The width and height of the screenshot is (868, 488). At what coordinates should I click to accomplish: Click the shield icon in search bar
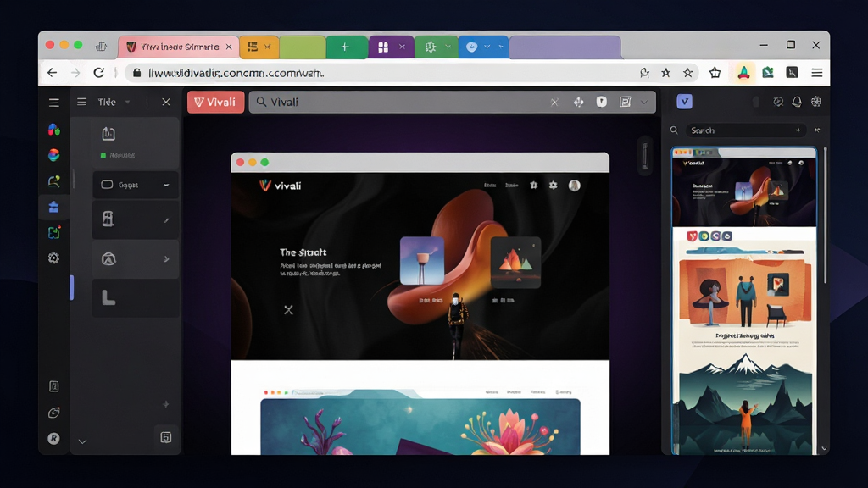602,102
